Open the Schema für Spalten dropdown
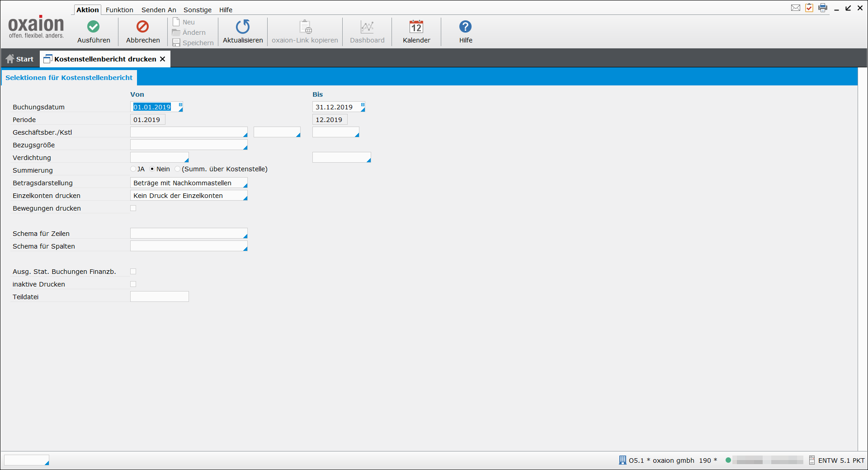Screen dimensions: 868x470 pos(245,249)
